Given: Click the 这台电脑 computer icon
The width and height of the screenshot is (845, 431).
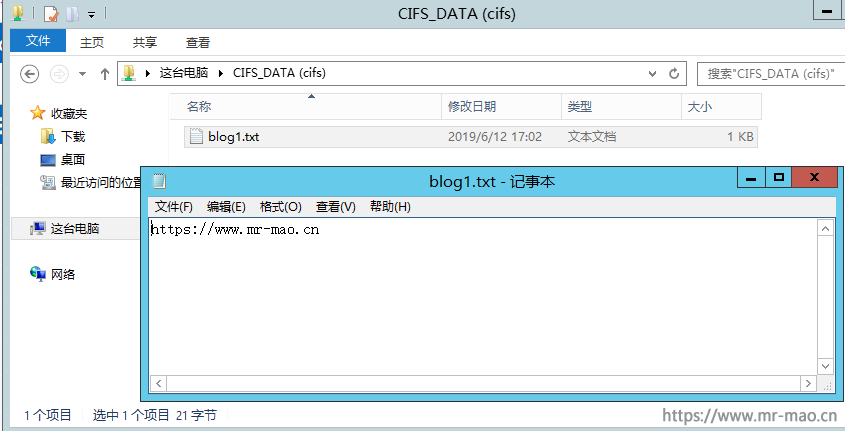Looking at the screenshot, I should point(38,228).
